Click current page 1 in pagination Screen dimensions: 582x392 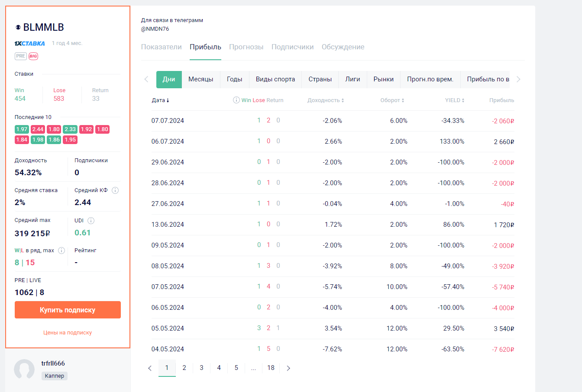pyautogui.click(x=167, y=368)
